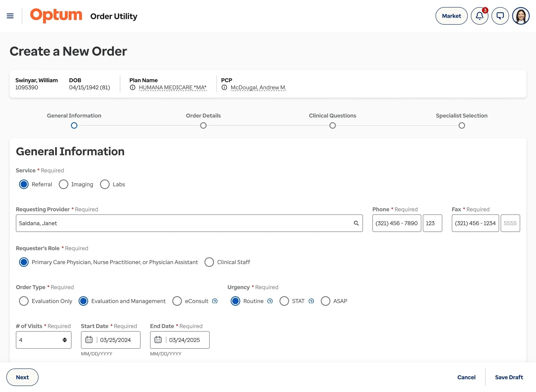Click the Requesting Provider search icon
This screenshot has width=536, height=392.
356,223
